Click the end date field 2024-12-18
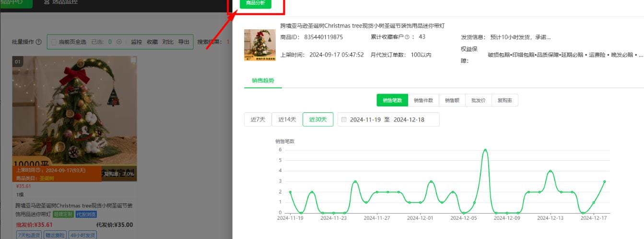This screenshot has width=644, height=239. 409,119
